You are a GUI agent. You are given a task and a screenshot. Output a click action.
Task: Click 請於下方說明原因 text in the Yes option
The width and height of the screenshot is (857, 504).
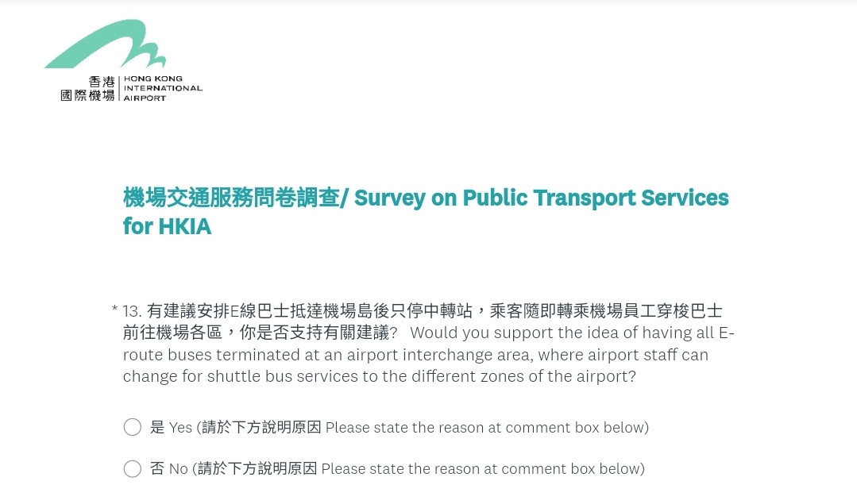[261, 427]
